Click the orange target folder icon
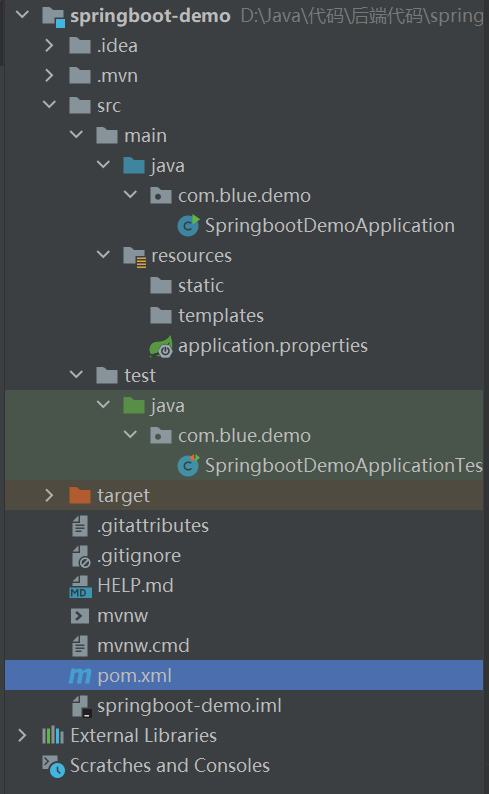Image resolution: width=489 pixels, height=794 pixels. 79,495
